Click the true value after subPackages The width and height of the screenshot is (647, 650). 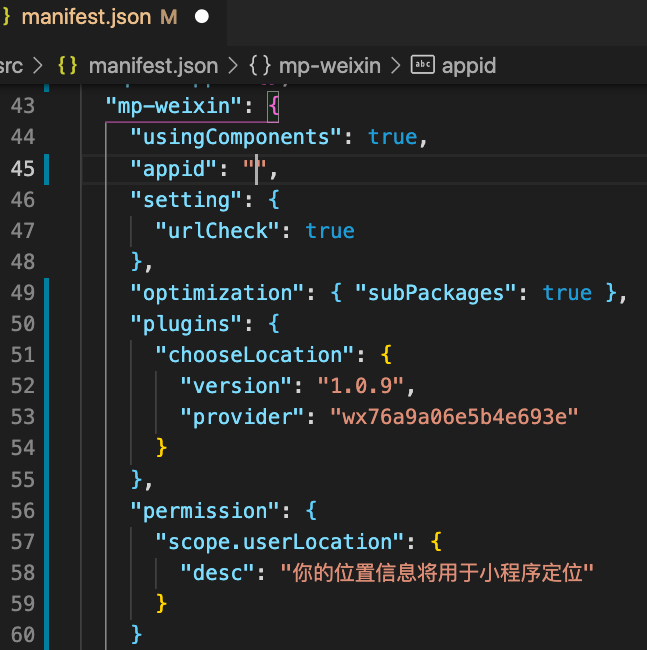pyautogui.click(x=567, y=293)
